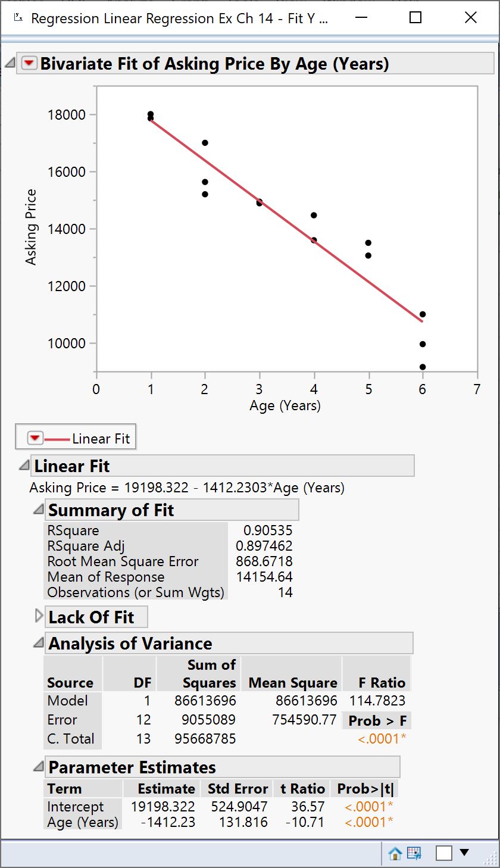
Task: Click Error sum of squares 9055089
Action: (x=209, y=720)
